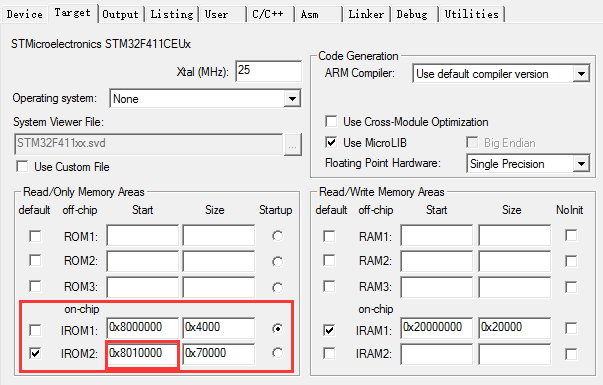603x385 pixels.
Task: Edit IROM2 Start address 0x8010000
Action: (143, 354)
